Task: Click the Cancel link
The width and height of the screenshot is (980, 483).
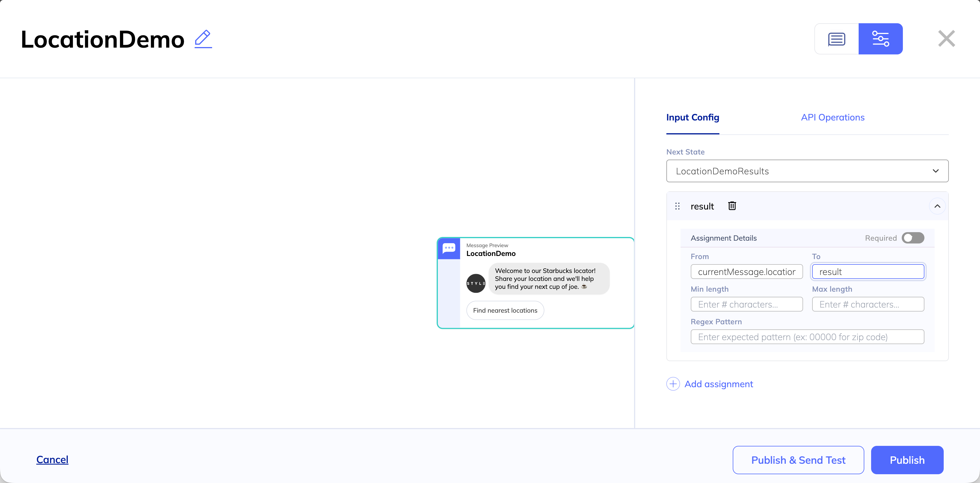Action: pyautogui.click(x=52, y=459)
